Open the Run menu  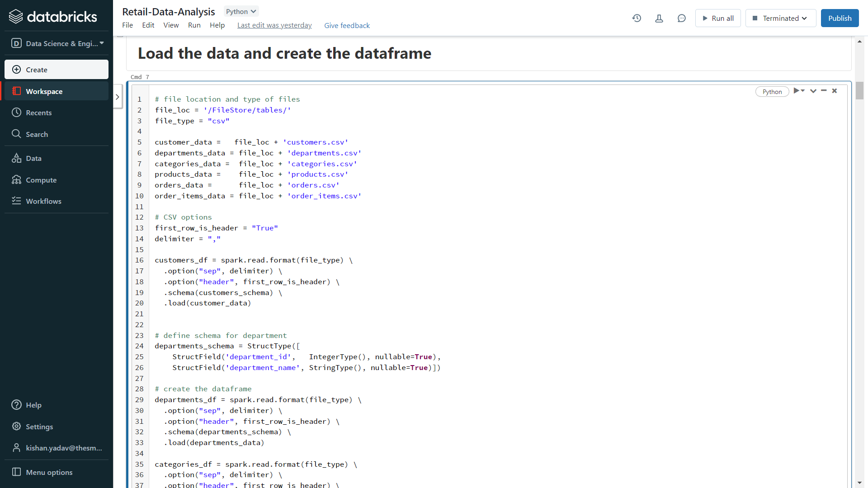[x=194, y=25]
